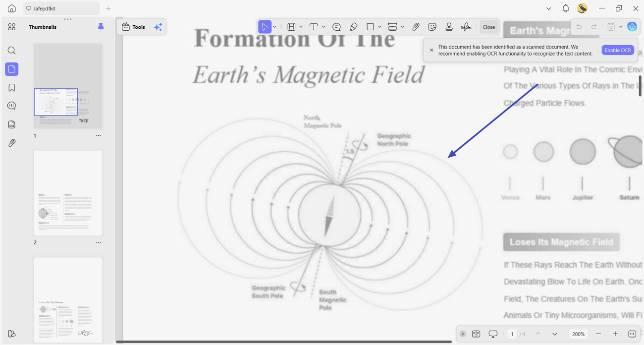
Task: Zoom in with plus button
Action: coord(615,334)
